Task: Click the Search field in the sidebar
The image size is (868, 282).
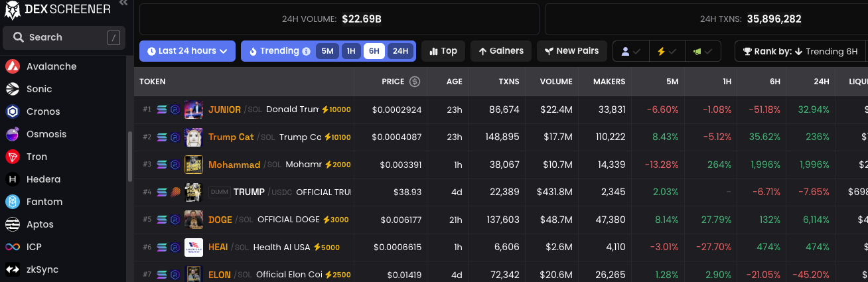Action: tap(64, 38)
